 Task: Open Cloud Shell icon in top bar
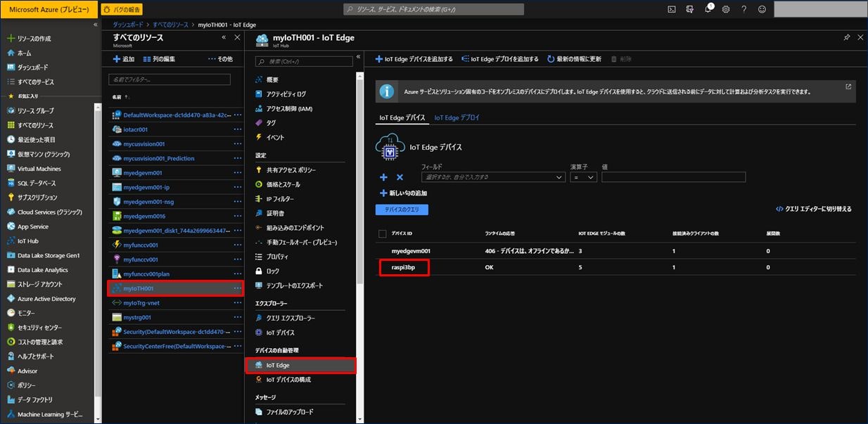coord(672,9)
